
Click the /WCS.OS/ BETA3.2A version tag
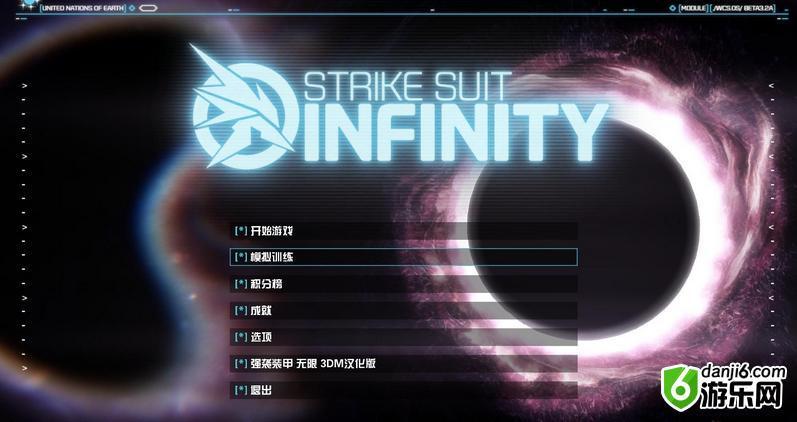743,8
